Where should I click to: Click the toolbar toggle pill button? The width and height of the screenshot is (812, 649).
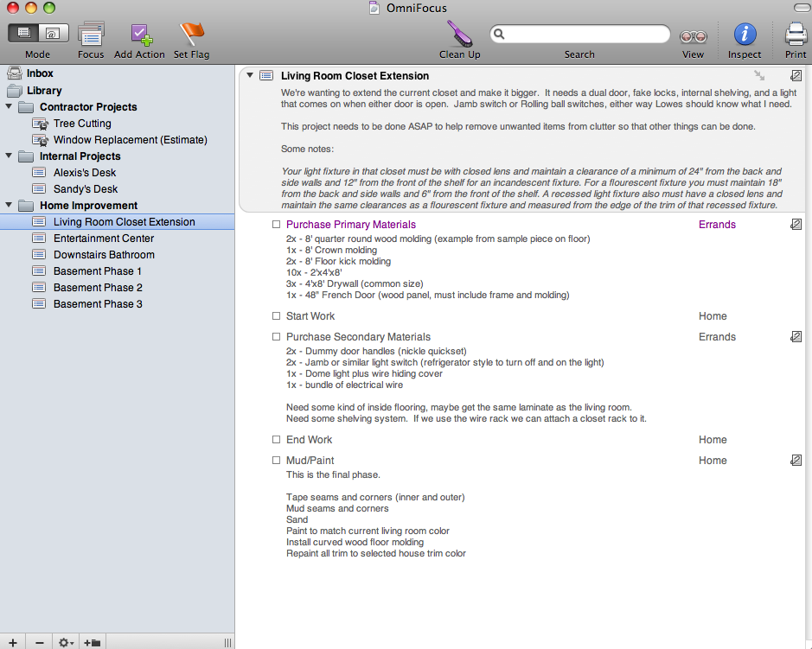tap(802, 7)
